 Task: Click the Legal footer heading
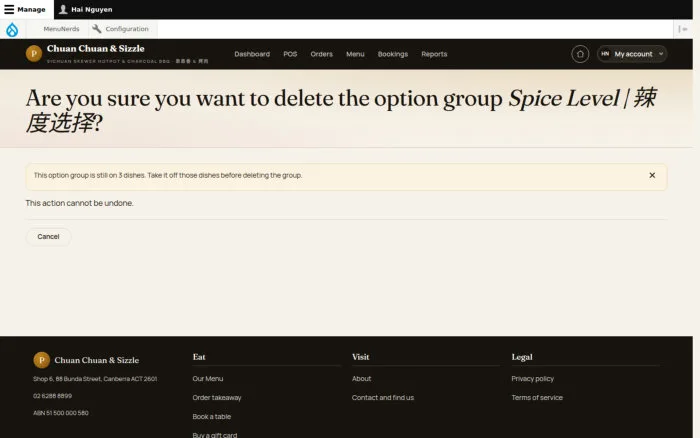pos(522,357)
